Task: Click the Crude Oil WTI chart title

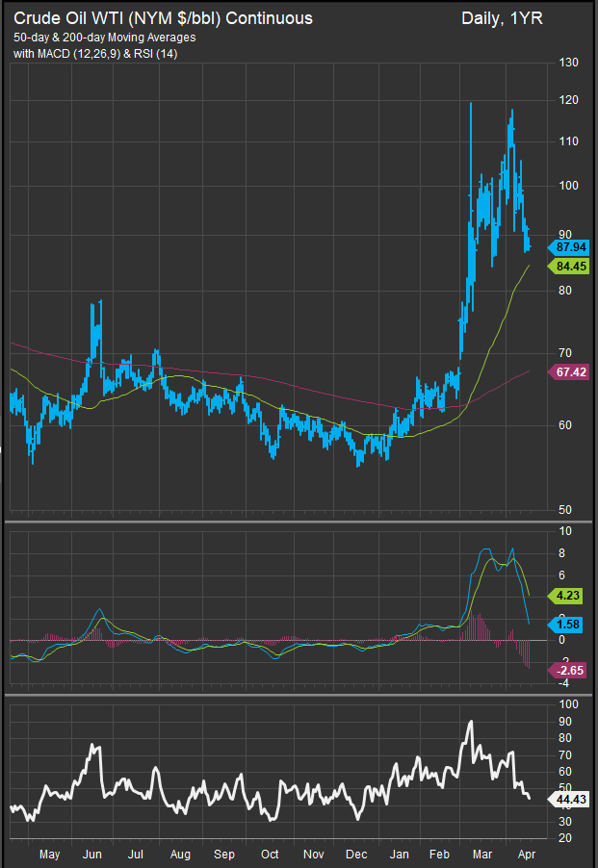Action: click(162, 18)
